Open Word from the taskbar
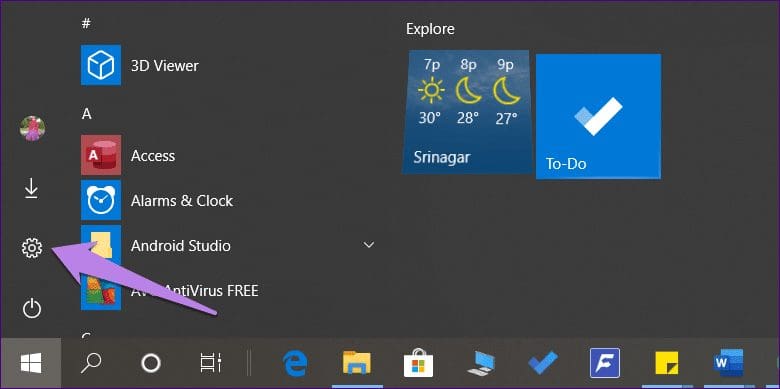The height and width of the screenshot is (389, 780). click(x=729, y=364)
